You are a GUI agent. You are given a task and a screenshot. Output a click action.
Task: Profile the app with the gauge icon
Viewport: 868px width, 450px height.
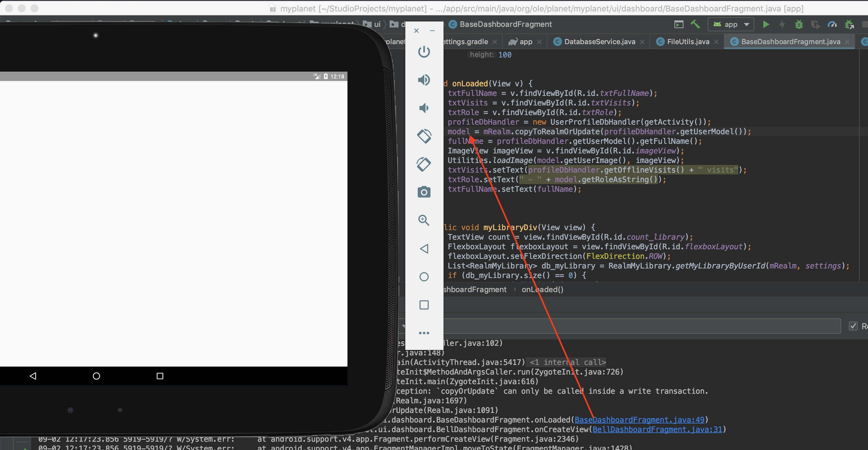pos(833,24)
